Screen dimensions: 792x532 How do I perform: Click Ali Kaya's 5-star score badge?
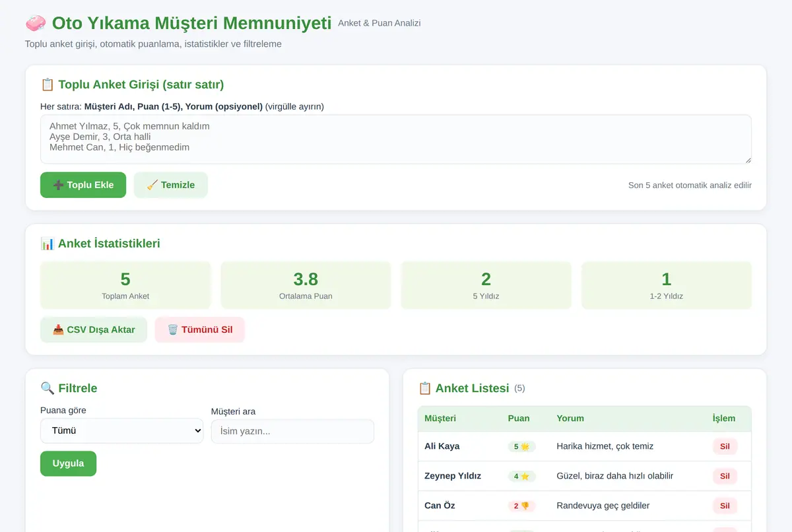[x=522, y=446]
